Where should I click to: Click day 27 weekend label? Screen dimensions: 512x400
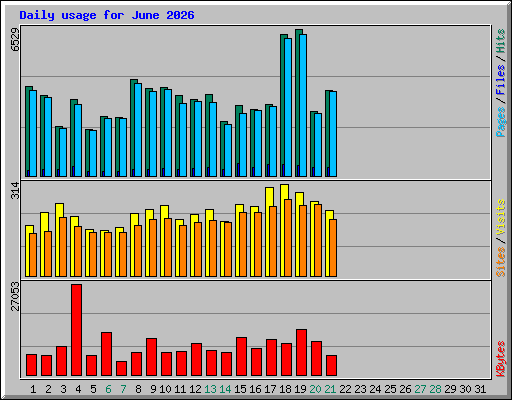pos(420,389)
